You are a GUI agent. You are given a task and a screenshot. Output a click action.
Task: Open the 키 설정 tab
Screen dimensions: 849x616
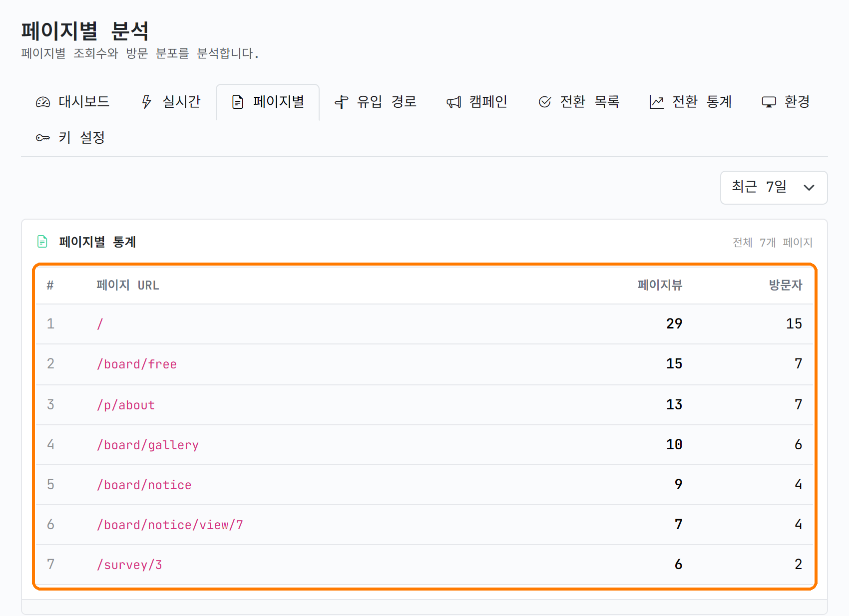70,138
